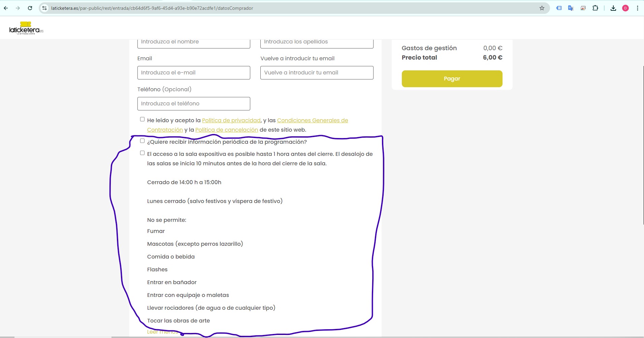
Task: Open the reading mode extension icon
Action: [559, 8]
